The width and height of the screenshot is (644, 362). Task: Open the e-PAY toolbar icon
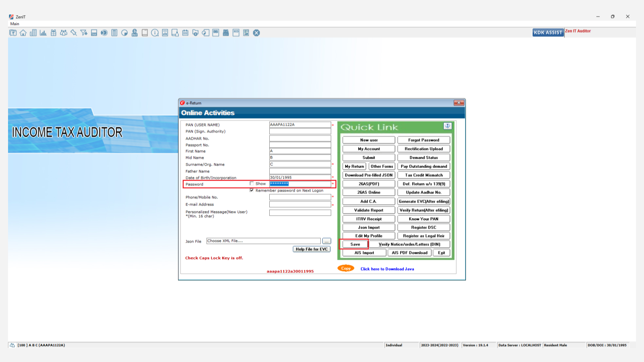135,33
